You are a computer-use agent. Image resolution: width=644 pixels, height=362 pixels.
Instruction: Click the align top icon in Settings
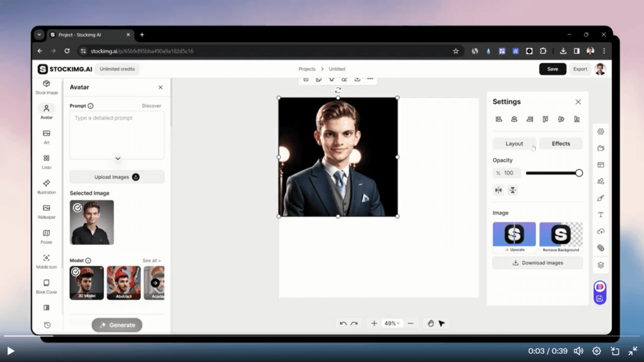[545, 119]
